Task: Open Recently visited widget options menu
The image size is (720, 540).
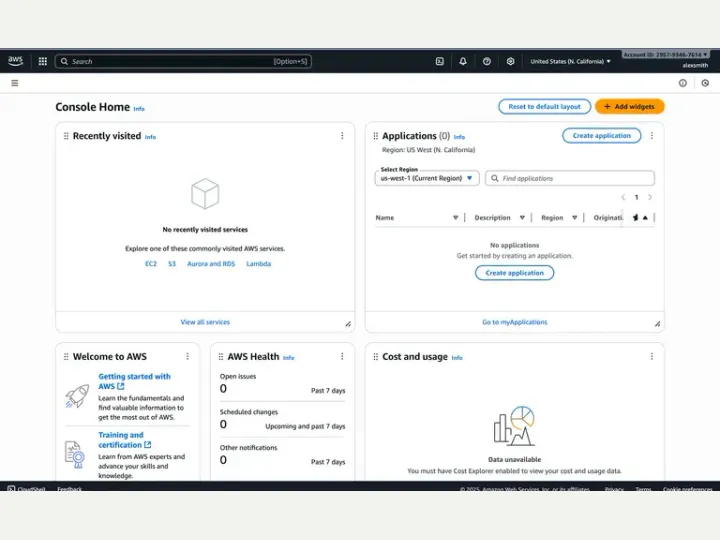Action: tap(342, 135)
